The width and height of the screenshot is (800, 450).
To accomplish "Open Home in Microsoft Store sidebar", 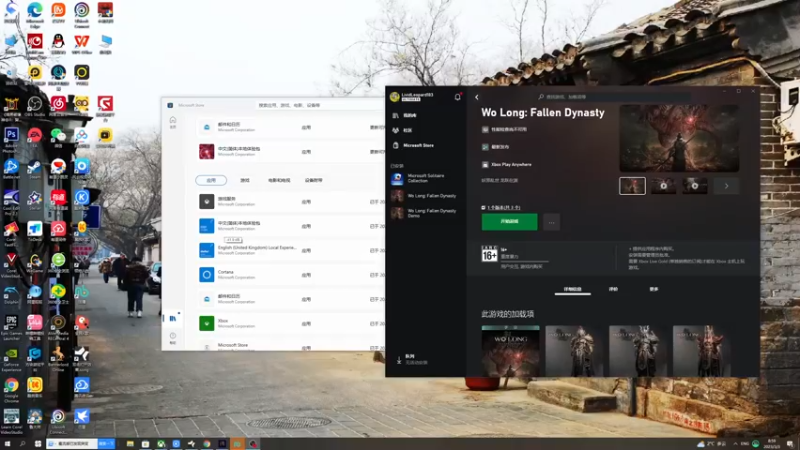I will 172,122.
